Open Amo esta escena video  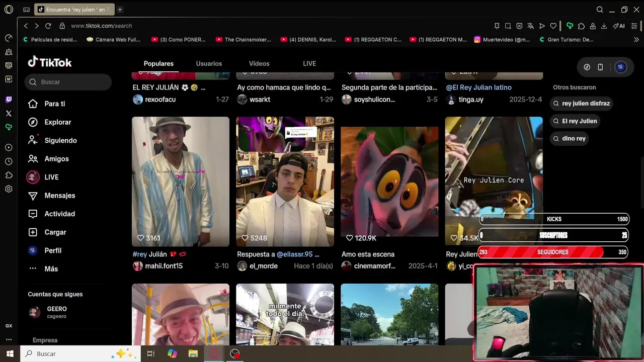tap(389, 182)
